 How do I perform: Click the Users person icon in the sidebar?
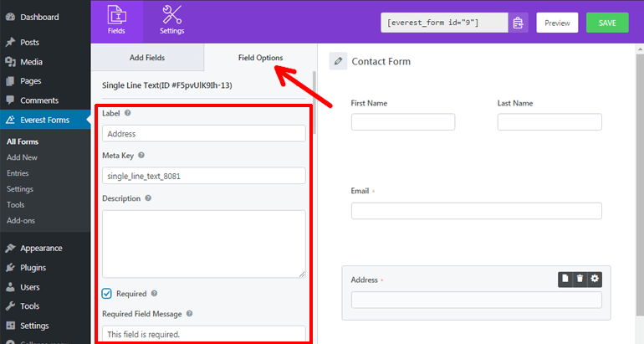[x=10, y=287]
